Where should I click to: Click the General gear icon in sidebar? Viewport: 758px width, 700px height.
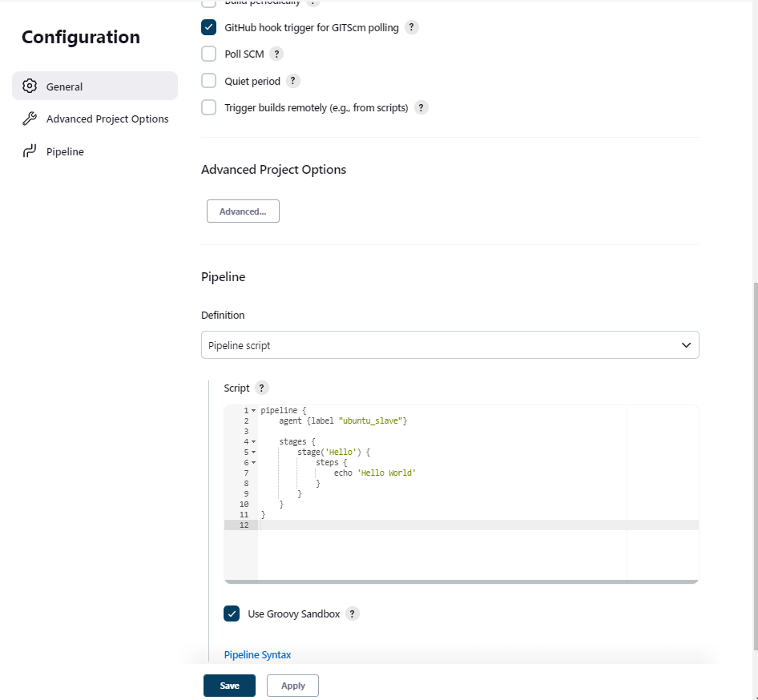[30, 86]
